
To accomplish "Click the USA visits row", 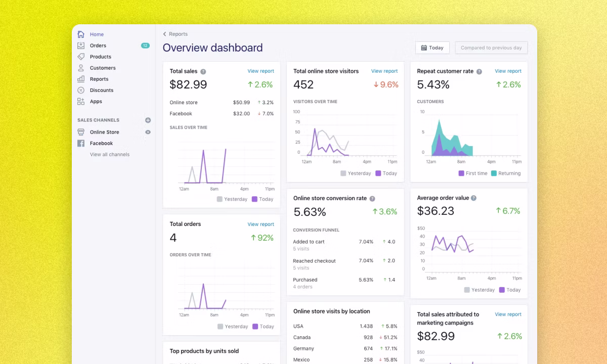I will (x=345, y=326).
